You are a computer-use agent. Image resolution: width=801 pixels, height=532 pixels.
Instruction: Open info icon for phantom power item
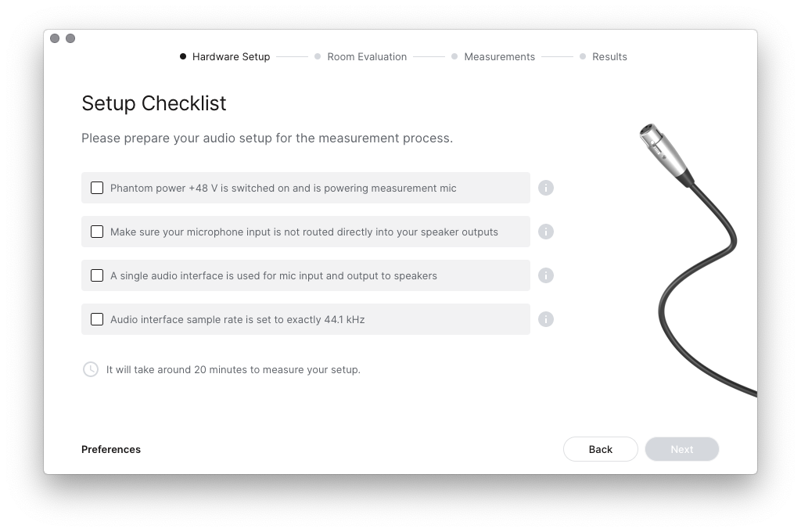545,188
